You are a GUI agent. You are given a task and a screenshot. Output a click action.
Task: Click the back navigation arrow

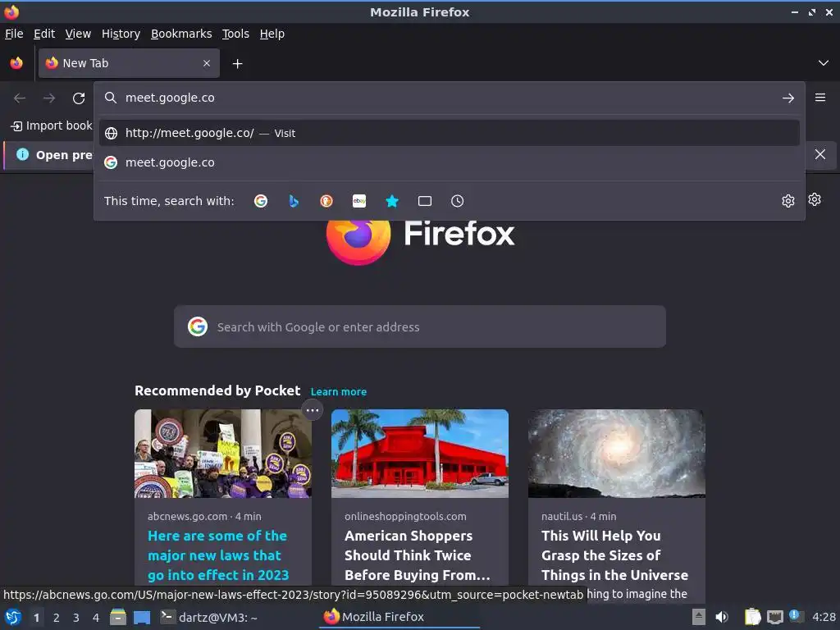point(20,98)
